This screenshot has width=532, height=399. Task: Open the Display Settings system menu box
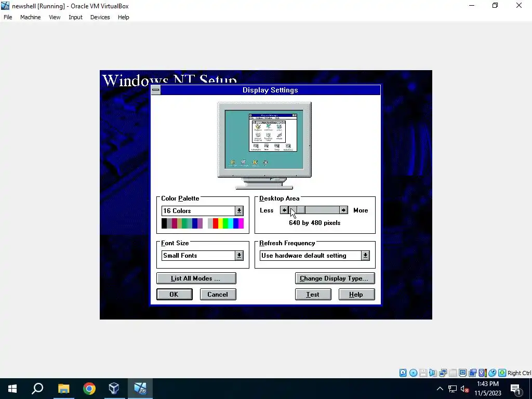(156, 90)
